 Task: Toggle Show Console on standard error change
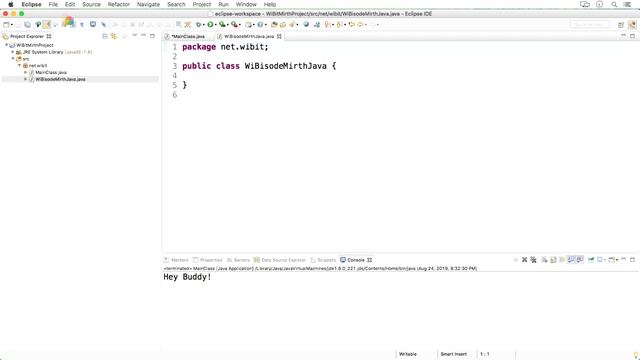click(580, 260)
